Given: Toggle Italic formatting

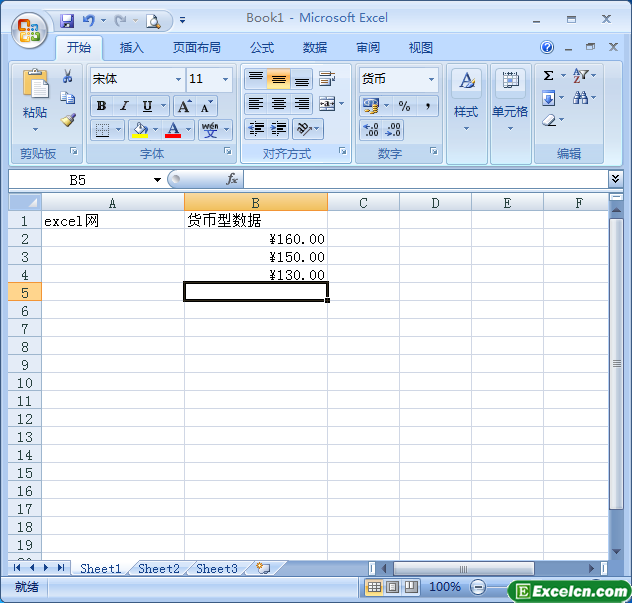Looking at the screenshot, I should (x=125, y=106).
